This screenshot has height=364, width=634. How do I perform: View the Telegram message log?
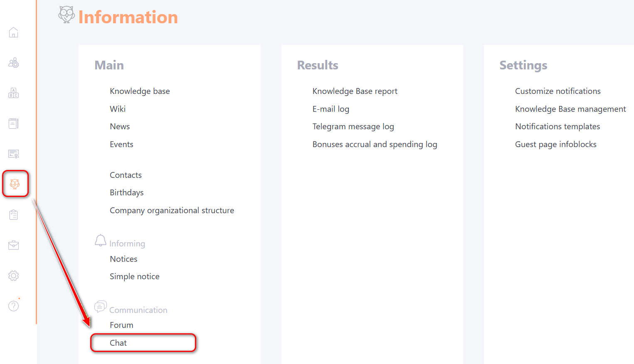tap(353, 126)
